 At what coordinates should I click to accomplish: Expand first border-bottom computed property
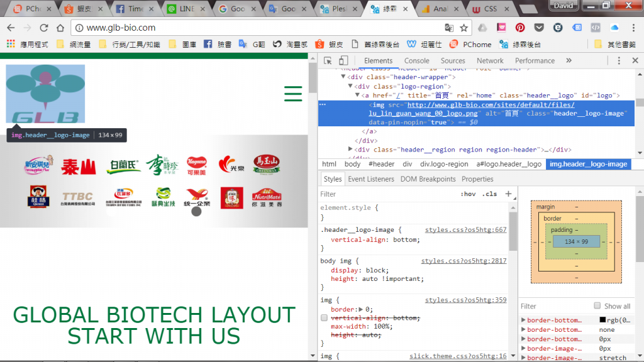(523, 320)
